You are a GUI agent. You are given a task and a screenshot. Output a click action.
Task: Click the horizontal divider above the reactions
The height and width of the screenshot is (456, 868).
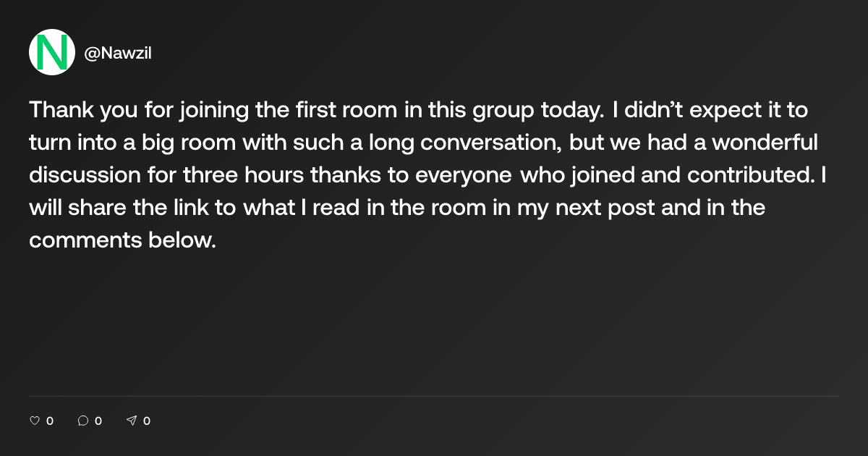pos(434,396)
